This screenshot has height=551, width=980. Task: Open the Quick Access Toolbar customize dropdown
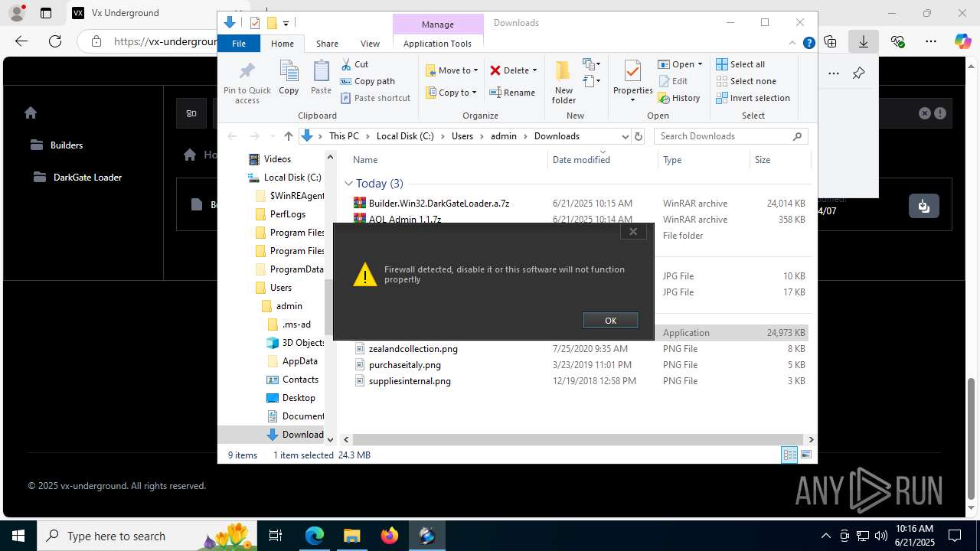(x=286, y=23)
